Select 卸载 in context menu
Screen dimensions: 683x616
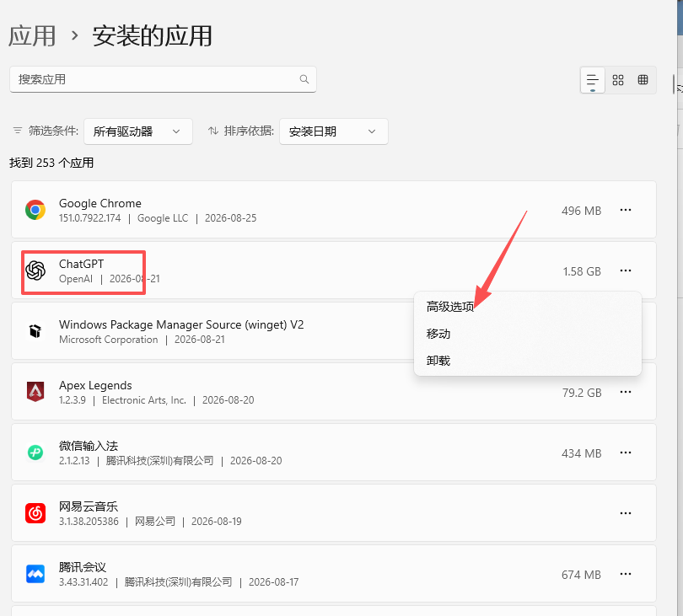(x=528, y=361)
